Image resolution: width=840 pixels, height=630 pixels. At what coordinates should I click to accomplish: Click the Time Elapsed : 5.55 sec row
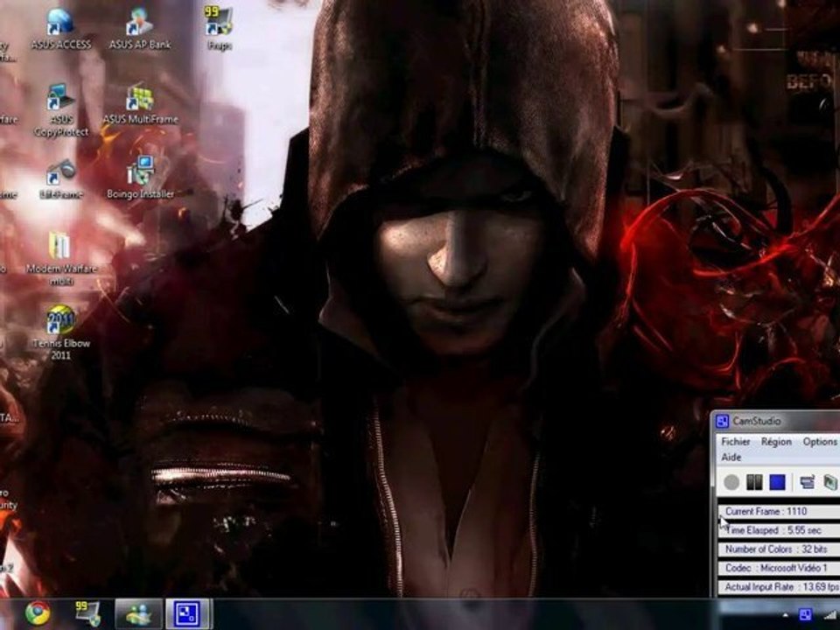779,530
